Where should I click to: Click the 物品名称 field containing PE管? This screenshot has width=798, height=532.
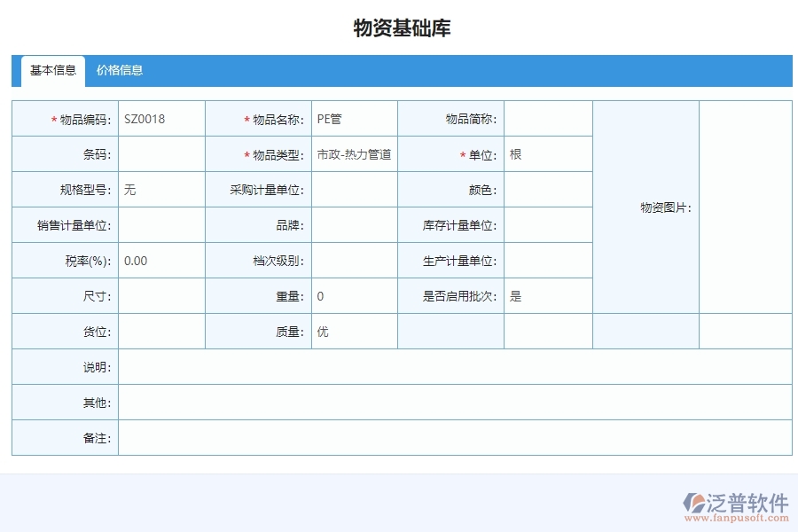(x=353, y=118)
